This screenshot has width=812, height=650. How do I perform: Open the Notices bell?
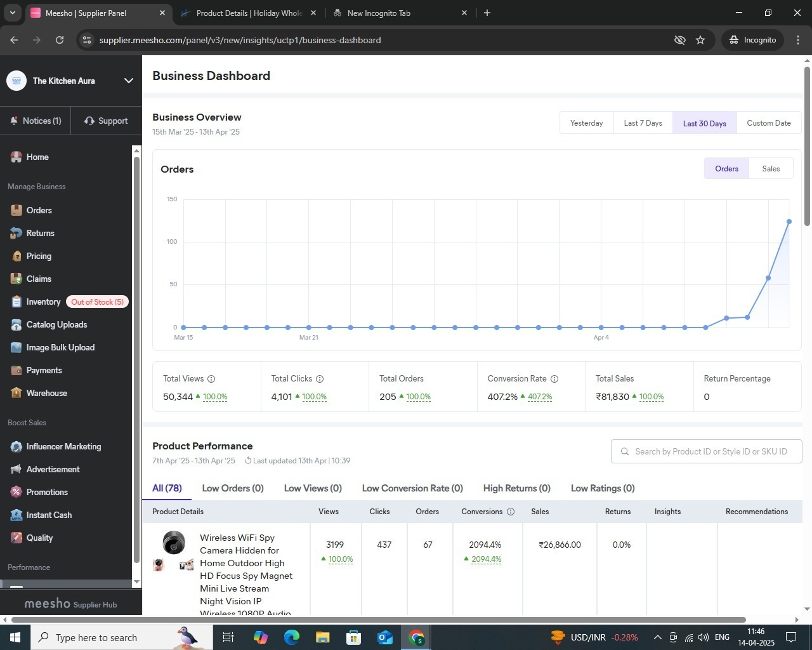[x=14, y=121]
